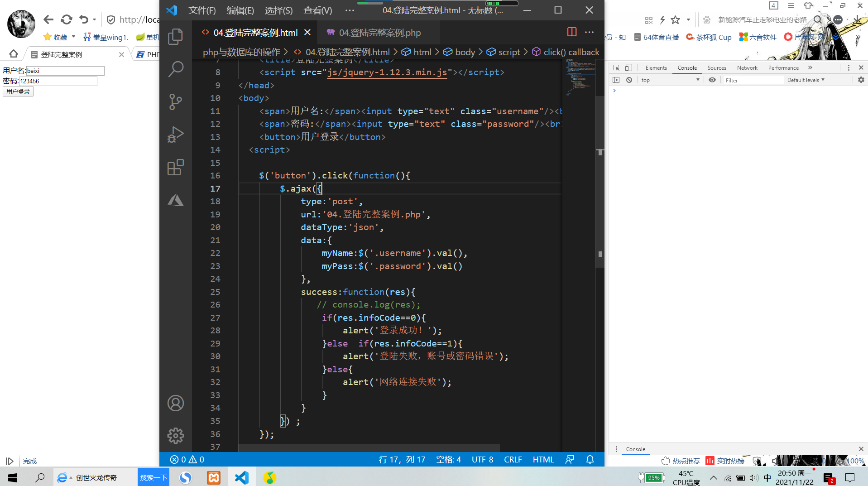
Task: Open VS Code notifications bell
Action: click(590, 459)
